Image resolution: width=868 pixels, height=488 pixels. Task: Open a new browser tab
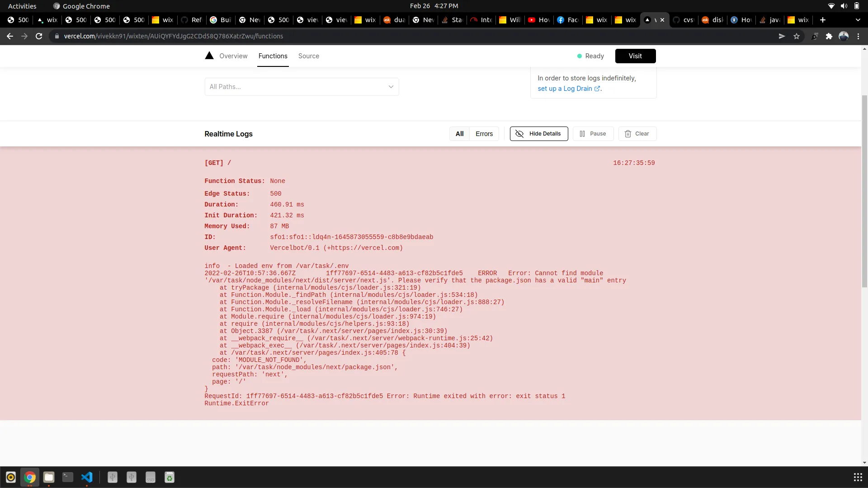[x=823, y=20]
